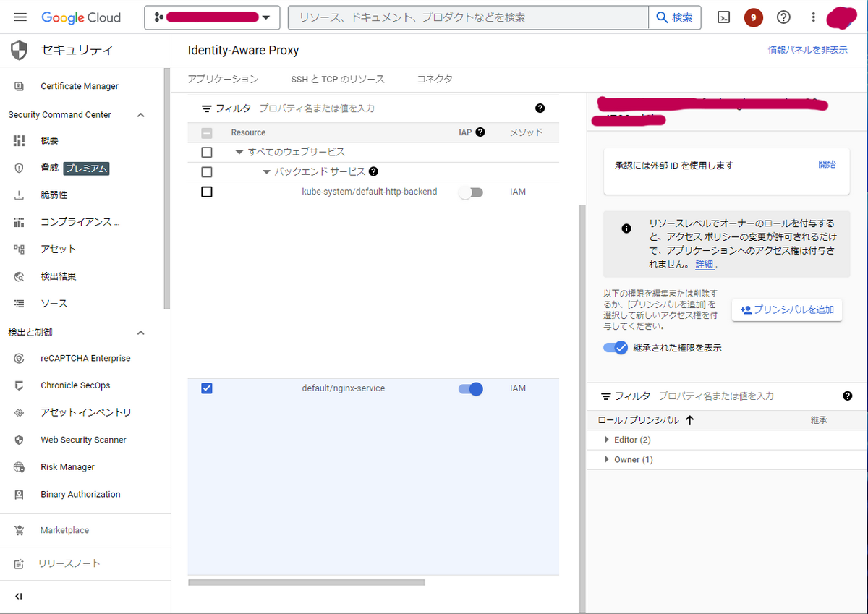Click the セキュリティ shield icon
This screenshot has width=868, height=614.
point(19,50)
